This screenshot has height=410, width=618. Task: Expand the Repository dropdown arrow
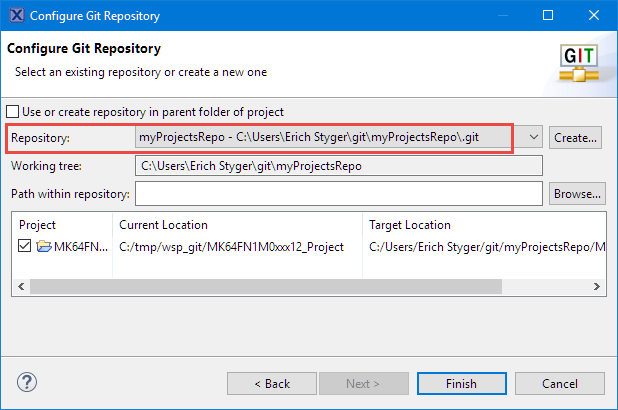click(x=533, y=137)
